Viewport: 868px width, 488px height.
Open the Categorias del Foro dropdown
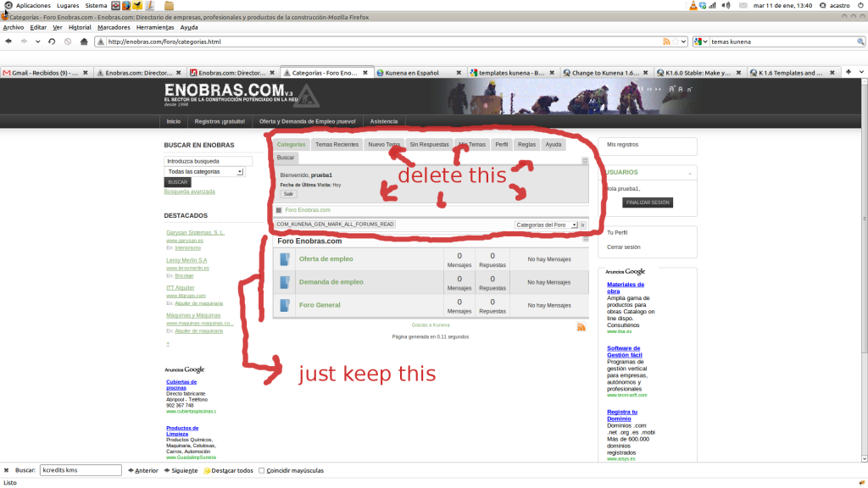point(546,225)
